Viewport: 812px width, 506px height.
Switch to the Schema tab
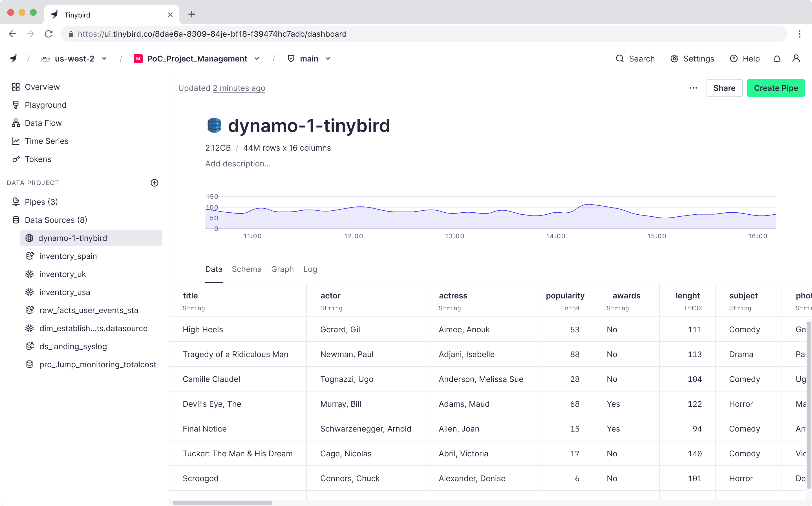[x=246, y=269]
